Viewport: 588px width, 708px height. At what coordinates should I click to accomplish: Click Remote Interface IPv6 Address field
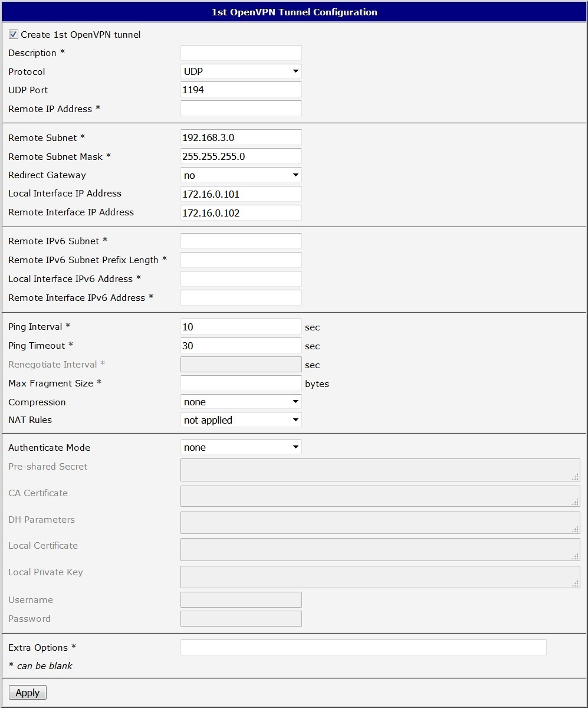(241, 298)
